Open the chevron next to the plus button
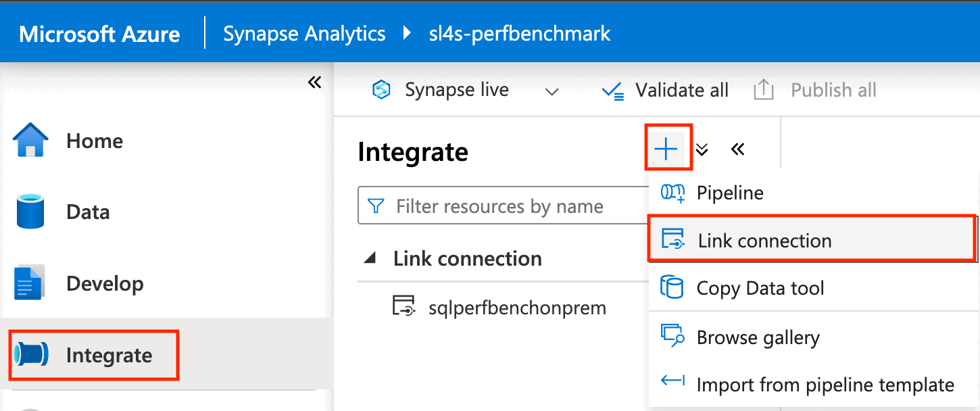The width and height of the screenshot is (980, 411). pyautogui.click(x=702, y=150)
